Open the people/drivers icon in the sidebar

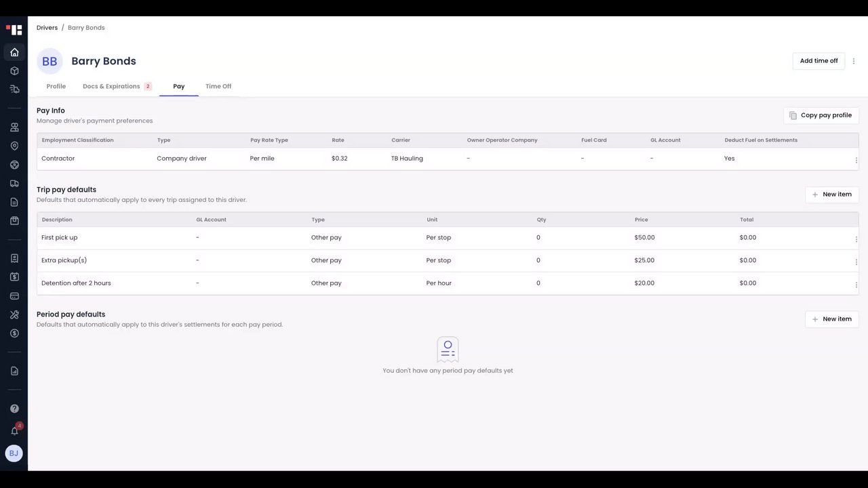tap(14, 127)
